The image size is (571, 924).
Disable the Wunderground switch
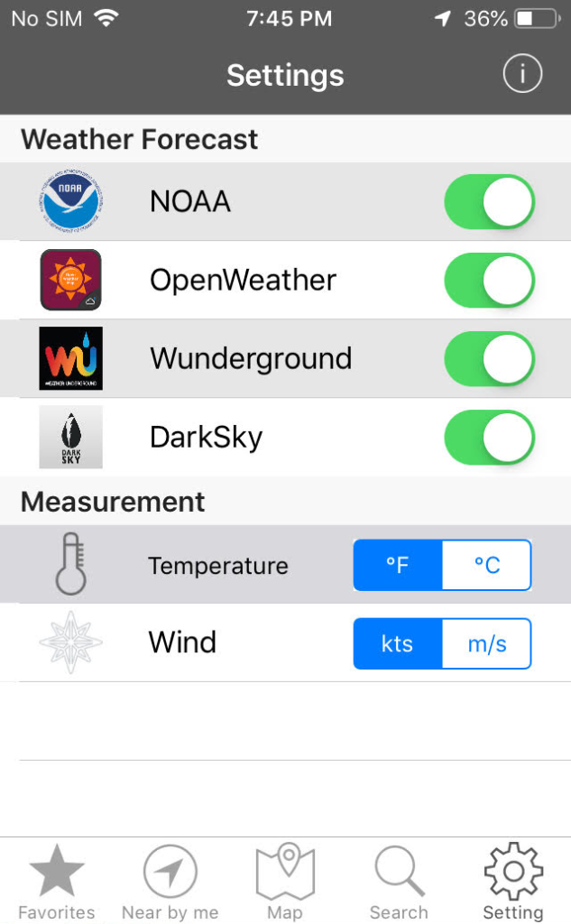(489, 358)
